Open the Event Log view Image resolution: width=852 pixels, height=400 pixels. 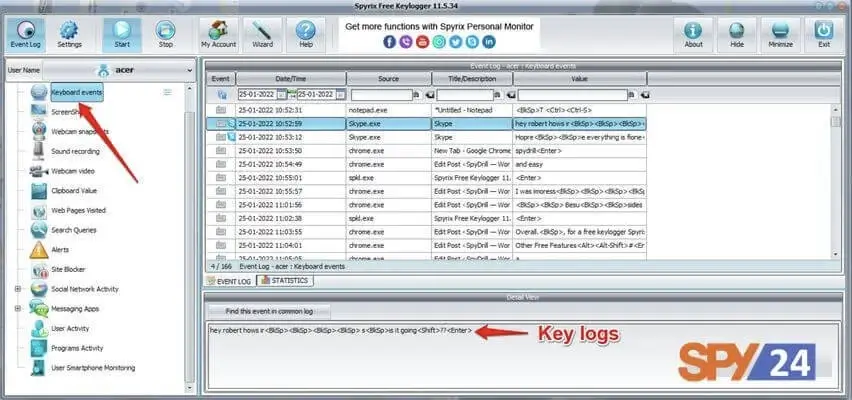click(26, 35)
